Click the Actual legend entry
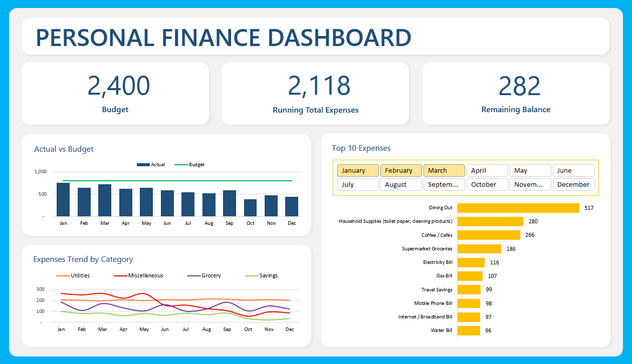 coord(151,165)
